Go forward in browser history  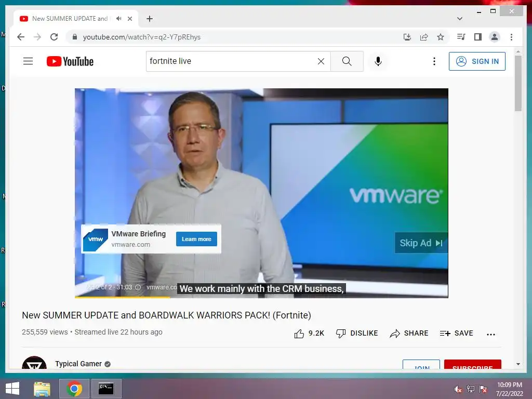(x=37, y=37)
